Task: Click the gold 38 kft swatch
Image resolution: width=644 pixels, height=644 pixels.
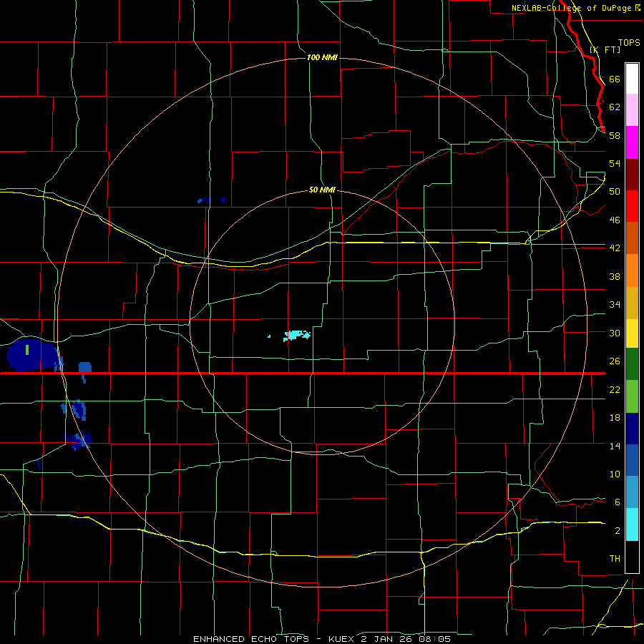Action: (632, 303)
